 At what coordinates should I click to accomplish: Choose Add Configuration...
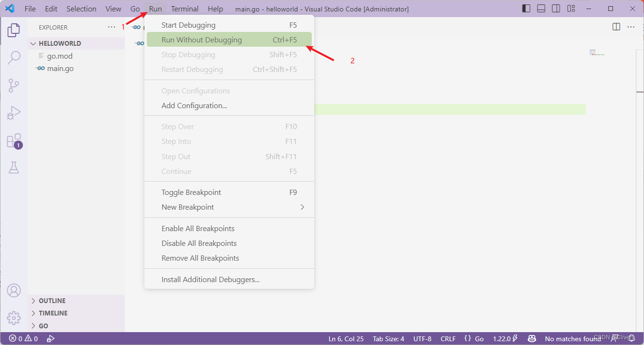(x=229, y=106)
